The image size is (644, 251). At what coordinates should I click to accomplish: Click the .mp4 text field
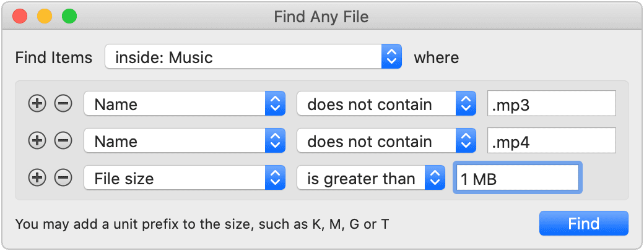(x=551, y=141)
